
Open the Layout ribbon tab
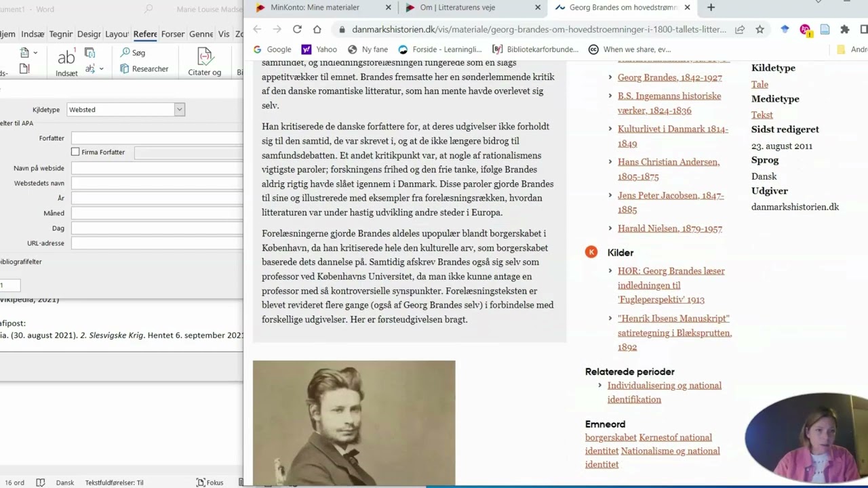pyautogui.click(x=117, y=34)
